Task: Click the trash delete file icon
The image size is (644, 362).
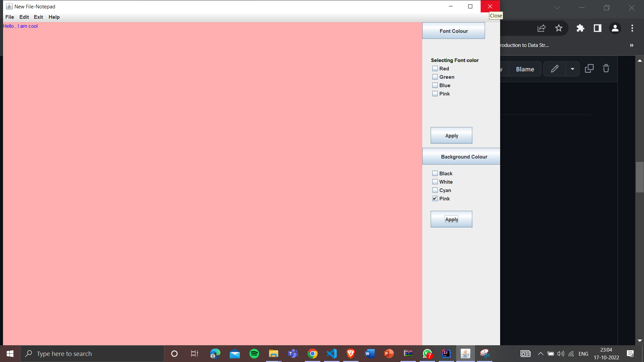Action: click(606, 69)
